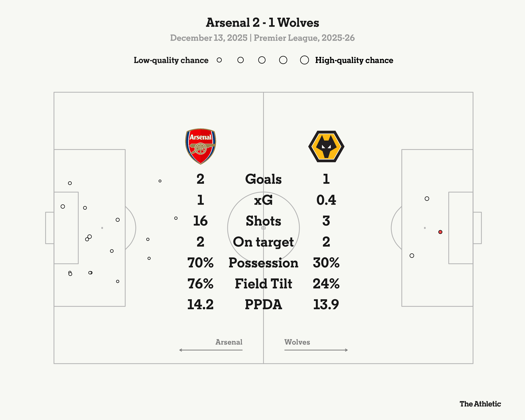This screenshot has width=525, height=420.
Task: Click the right-pointing arrow under the Wolves label
Action: [x=316, y=350]
